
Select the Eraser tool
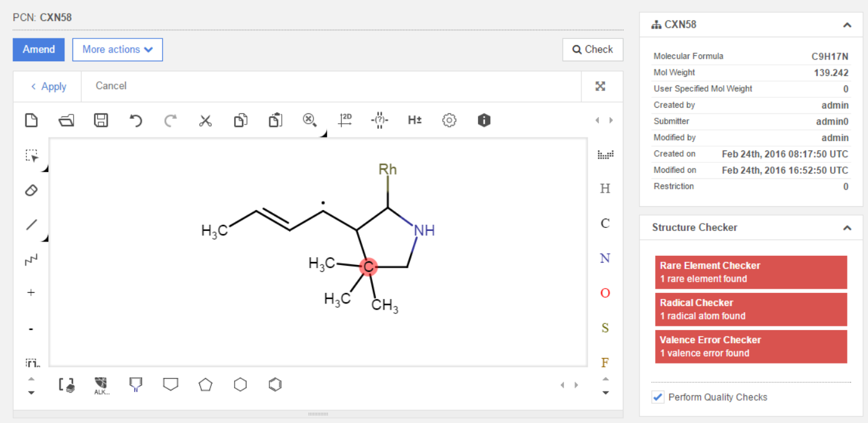(31, 190)
